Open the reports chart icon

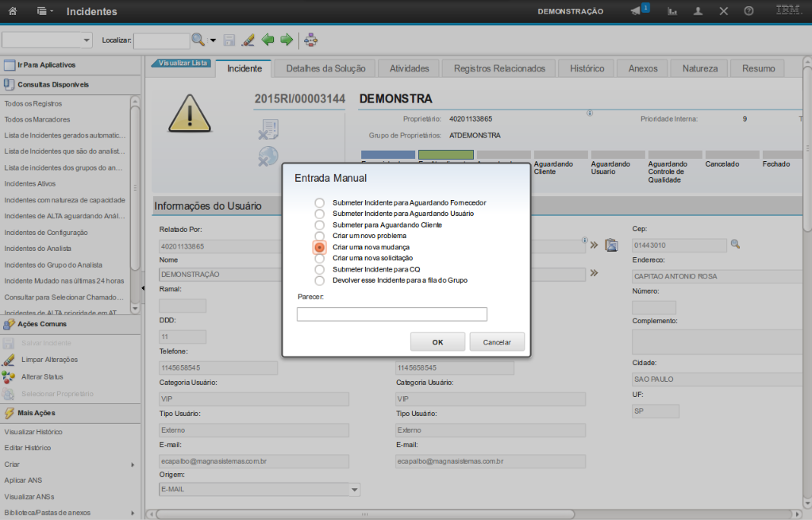coord(673,12)
